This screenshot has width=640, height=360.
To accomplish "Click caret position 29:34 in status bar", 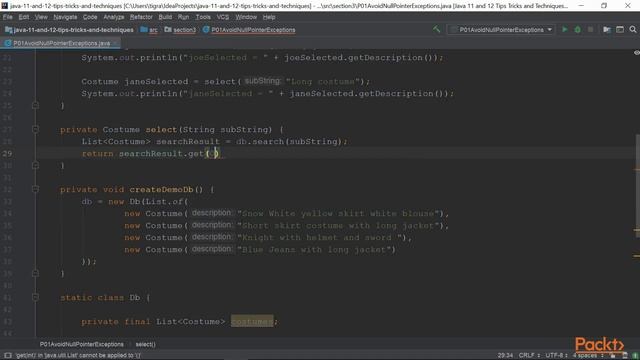I will pyautogui.click(x=505, y=356).
